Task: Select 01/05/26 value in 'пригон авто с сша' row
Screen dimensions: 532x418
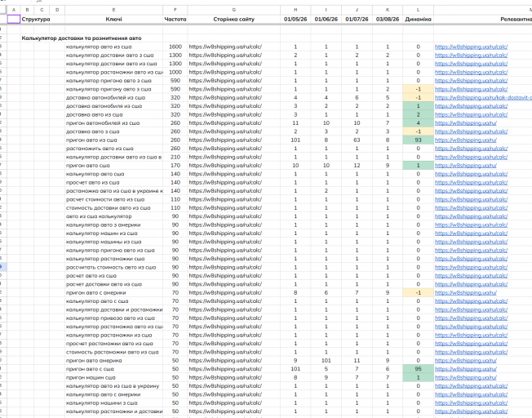Action: coord(295,369)
